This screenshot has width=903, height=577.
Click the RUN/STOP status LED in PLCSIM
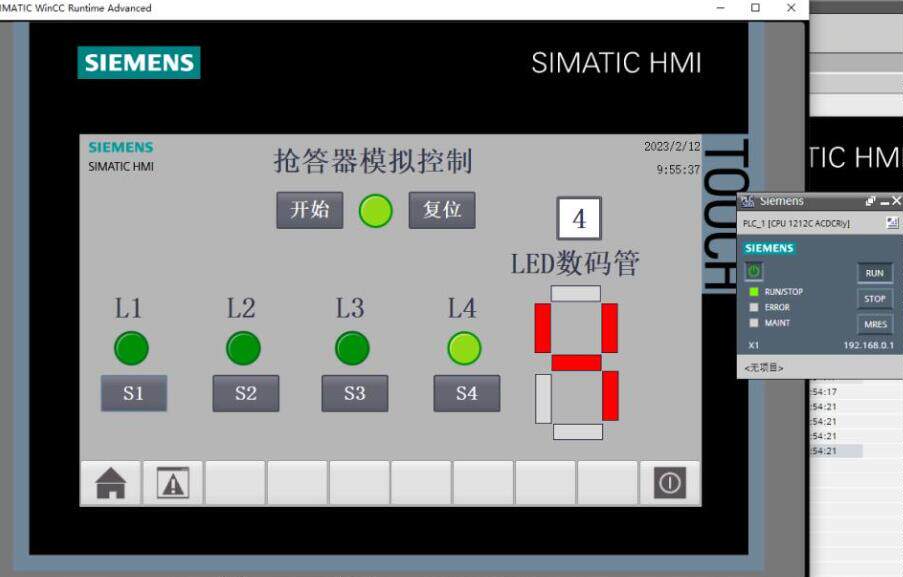754,291
